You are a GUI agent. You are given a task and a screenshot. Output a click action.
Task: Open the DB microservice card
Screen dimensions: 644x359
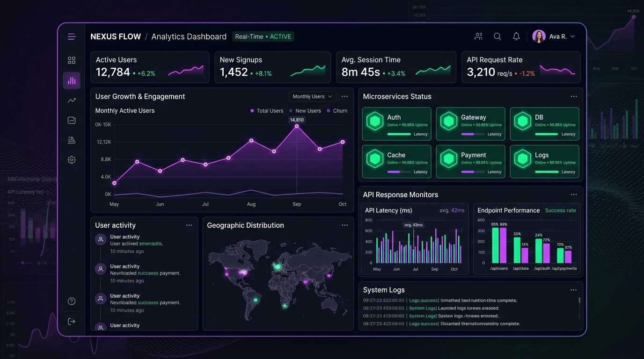coord(544,124)
